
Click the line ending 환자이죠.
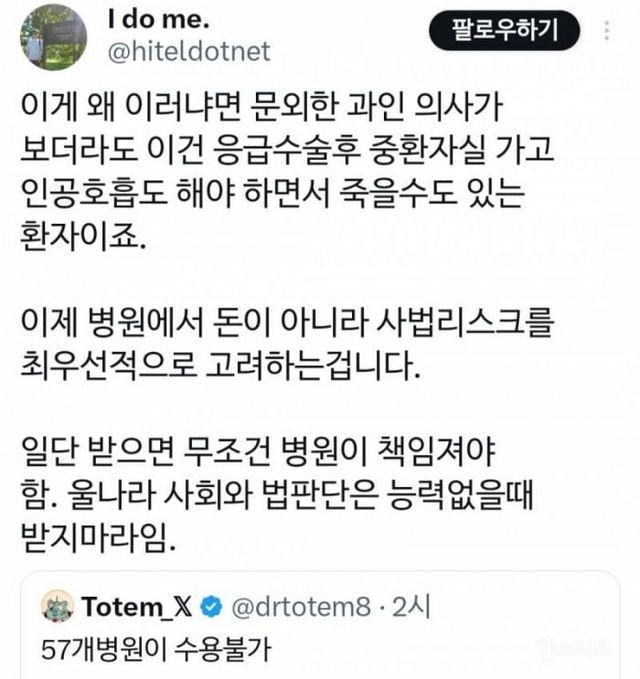point(83,237)
